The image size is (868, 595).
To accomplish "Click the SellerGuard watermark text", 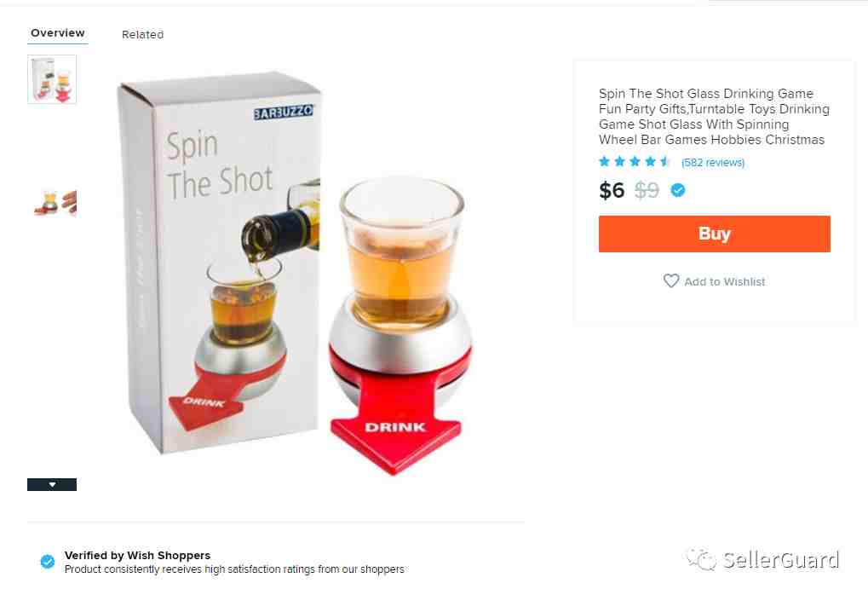I will coord(781,560).
